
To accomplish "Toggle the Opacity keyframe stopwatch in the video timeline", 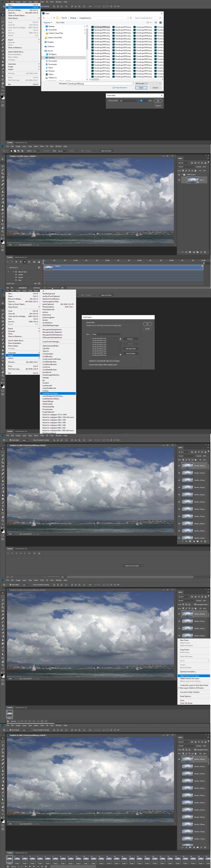I will click(16, 277).
